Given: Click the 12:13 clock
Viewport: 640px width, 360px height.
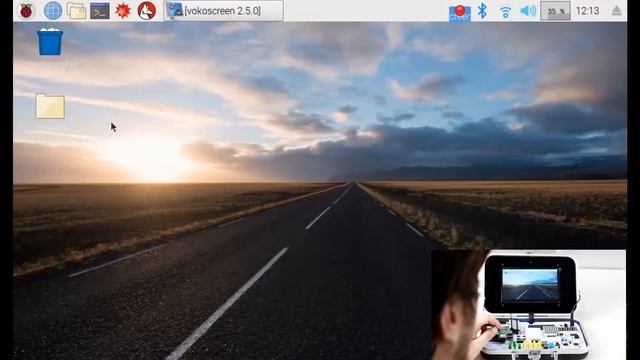Looking at the screenshot, I should 587,11.
